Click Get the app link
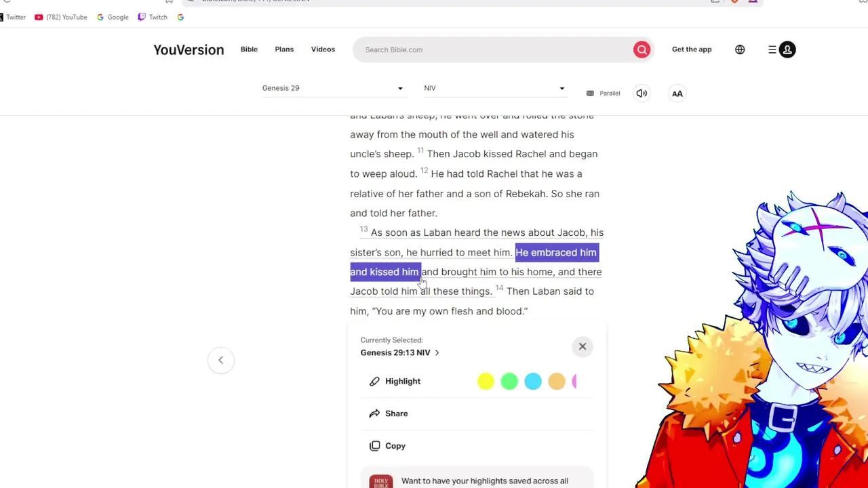The height and width of the screenshot is (488, 868). pos(692,49)
